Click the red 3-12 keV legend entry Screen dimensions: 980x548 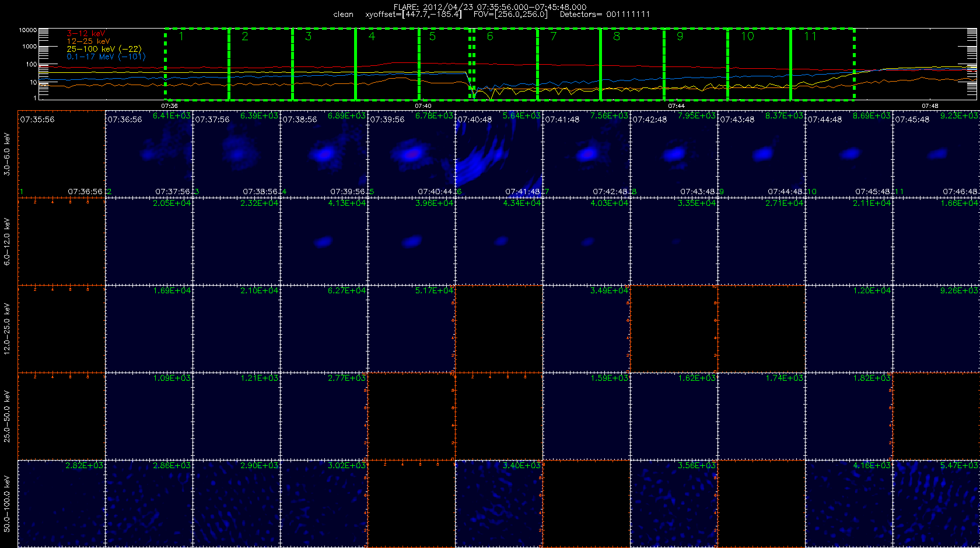click(x=86, y=34)
